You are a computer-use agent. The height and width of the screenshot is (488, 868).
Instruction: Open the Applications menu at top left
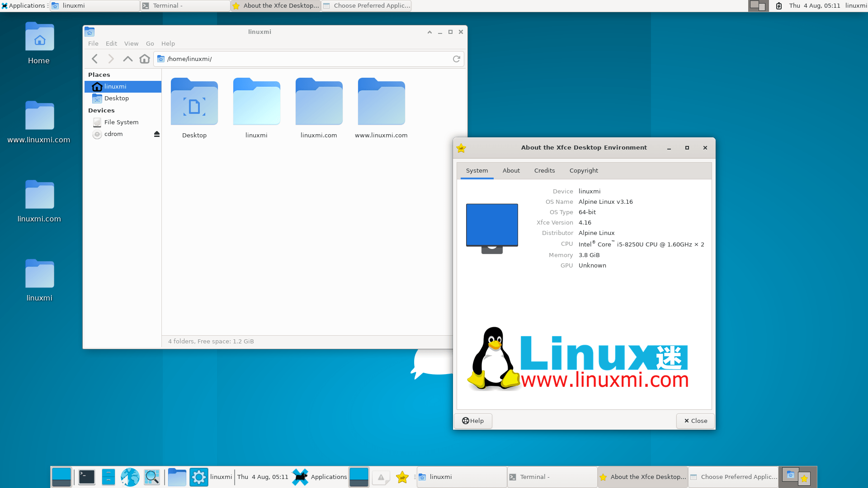click(24, 5)
